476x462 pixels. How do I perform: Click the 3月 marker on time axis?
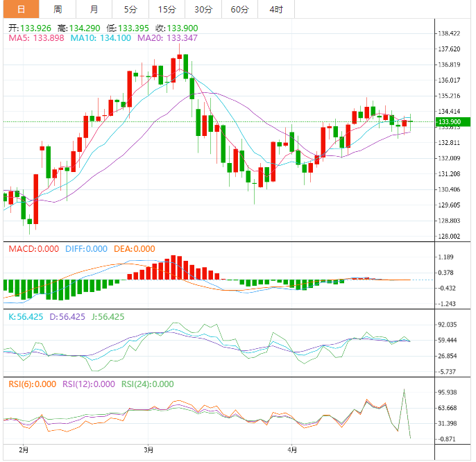click(149, 450)
